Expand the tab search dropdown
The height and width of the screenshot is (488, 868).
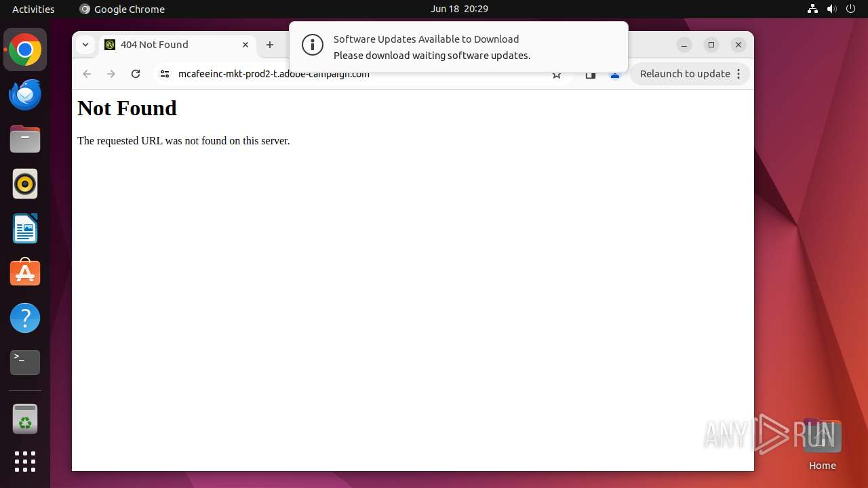pyautogui.click(x=85, y=45)
